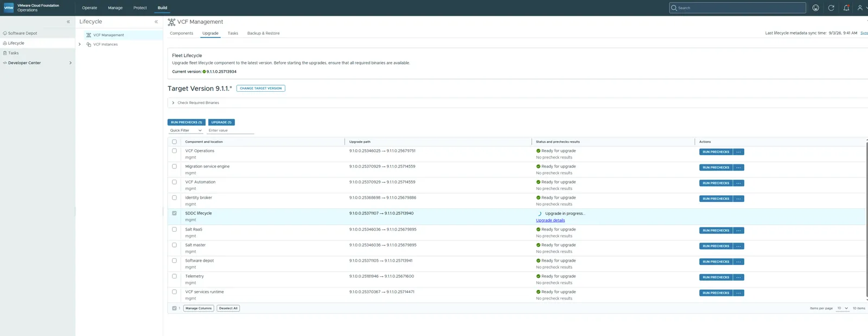Image resolution: width=868 pixels, height=336 pixels.
Task: Click the SDDC lifecycle progress spinner
Action: click(x=539, y=214)
